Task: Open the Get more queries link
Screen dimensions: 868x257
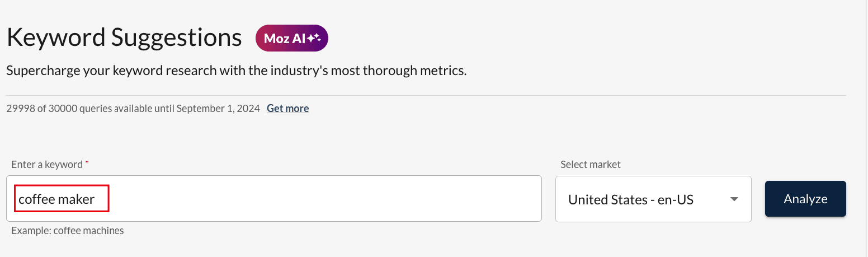Action: point(287,108)
